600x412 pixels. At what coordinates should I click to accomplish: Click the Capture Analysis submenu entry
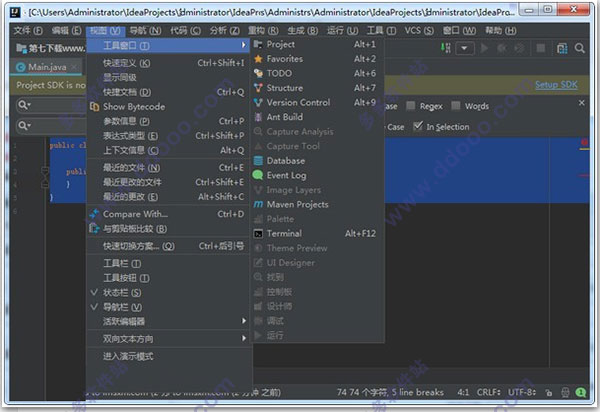click(x=317, y=132)
